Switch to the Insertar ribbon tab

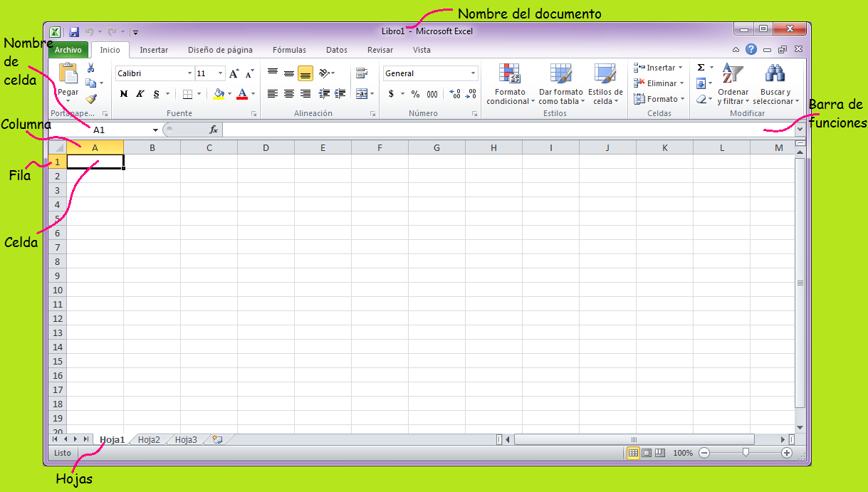click(154, 50)
